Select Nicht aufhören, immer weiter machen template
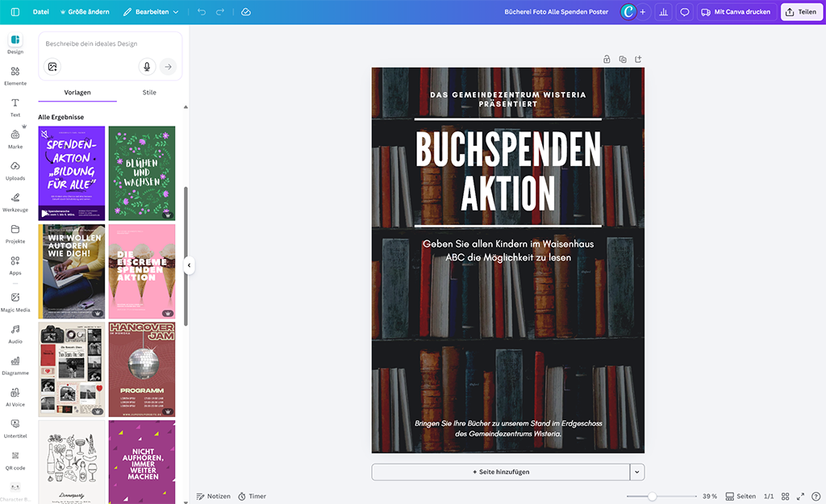 click(142, 462)
